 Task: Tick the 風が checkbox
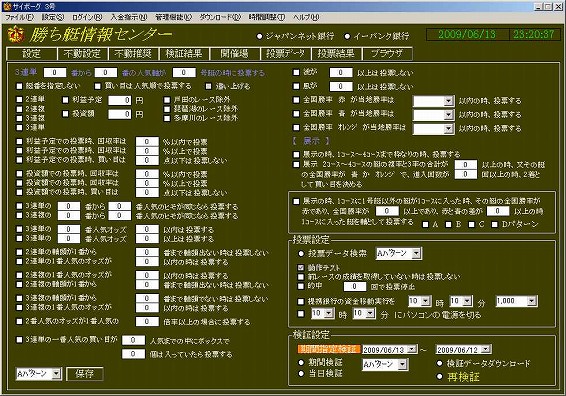296,86
